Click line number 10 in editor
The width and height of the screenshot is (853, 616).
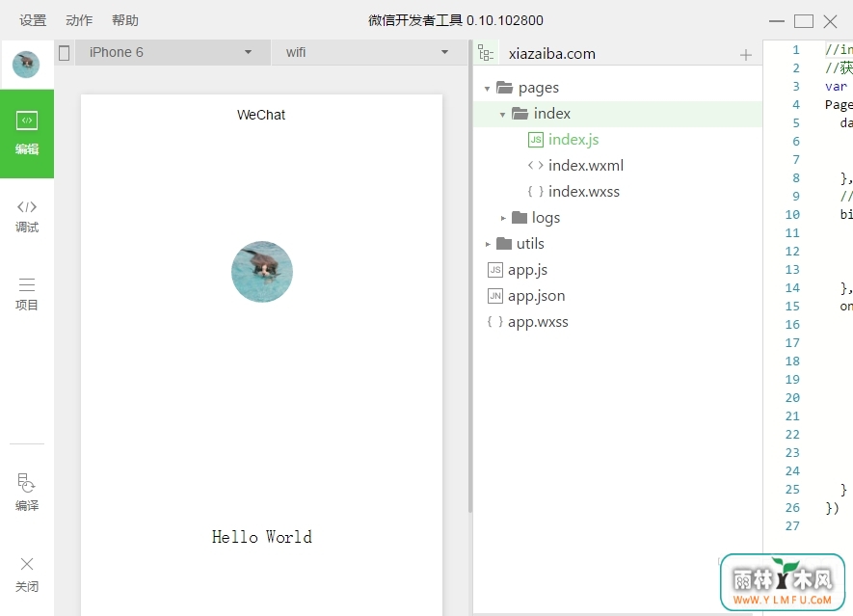point(792,214)
